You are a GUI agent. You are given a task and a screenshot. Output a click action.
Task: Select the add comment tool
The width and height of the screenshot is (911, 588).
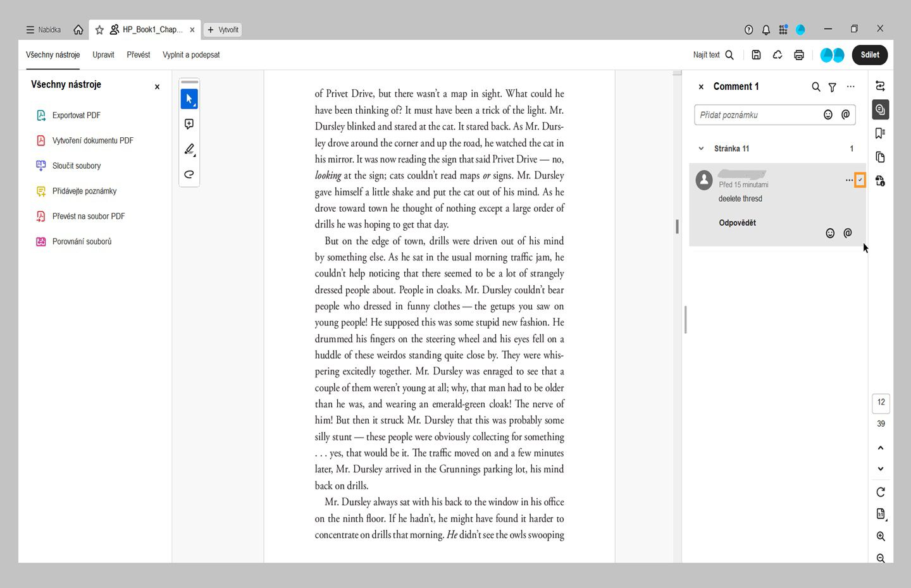189,124
